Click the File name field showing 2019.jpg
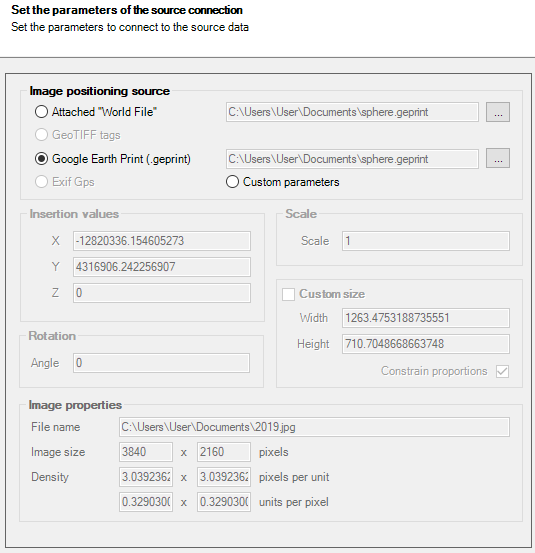The width and height of the screenshot is (535, 553). point(314,427)
